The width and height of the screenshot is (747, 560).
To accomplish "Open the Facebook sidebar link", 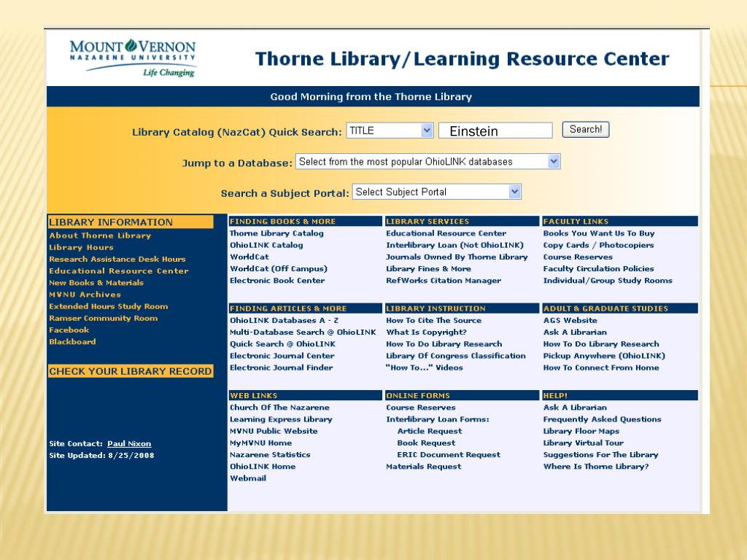I will [69, 330].
